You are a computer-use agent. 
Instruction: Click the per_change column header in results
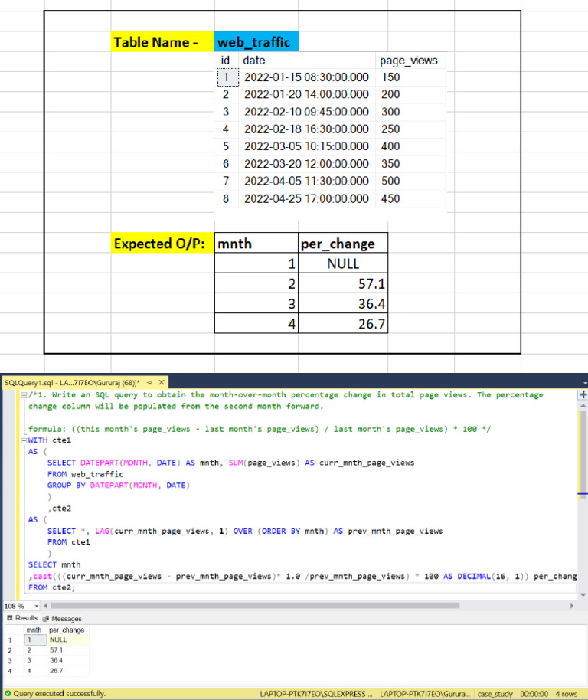(67, 630)
